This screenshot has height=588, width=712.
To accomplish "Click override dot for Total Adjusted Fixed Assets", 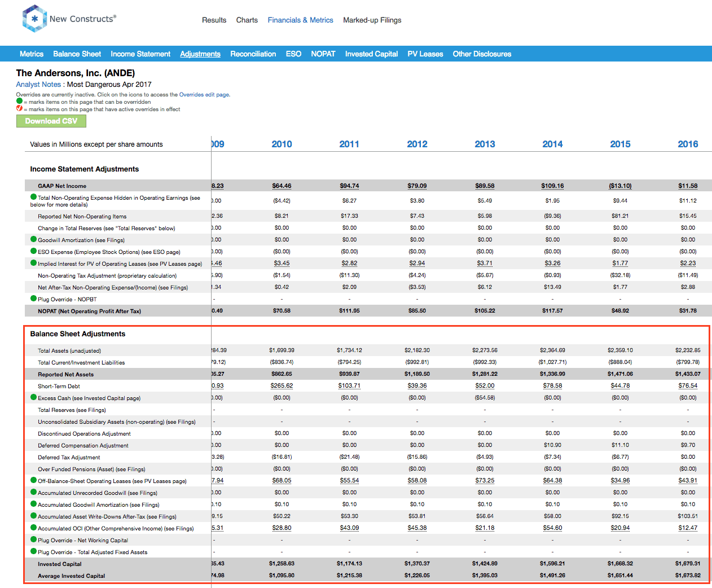I will (34, 551).
